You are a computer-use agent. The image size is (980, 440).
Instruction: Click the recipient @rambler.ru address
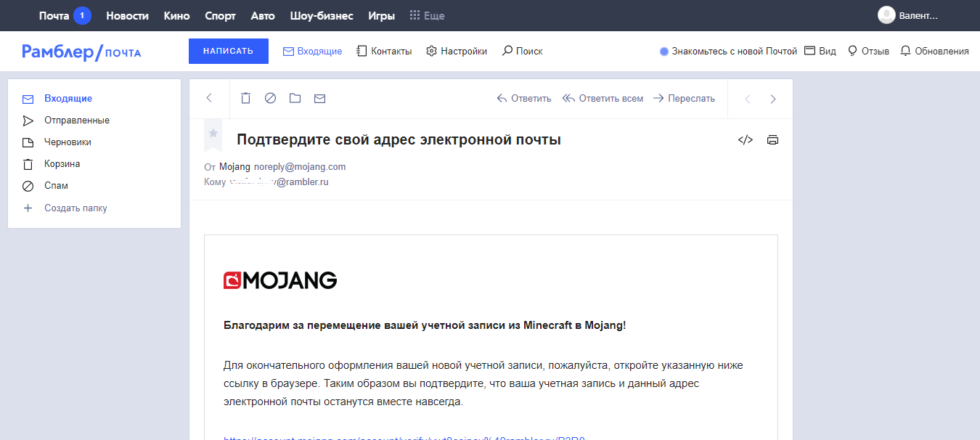279,182
